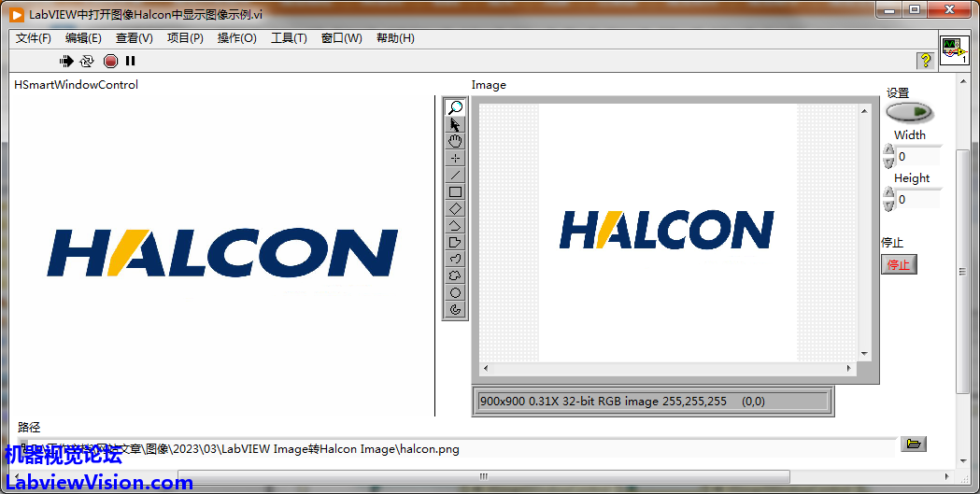Viewport: 980px width, 494px height.
Task: Click the image info status text
Action: click(x=622, y=402)
